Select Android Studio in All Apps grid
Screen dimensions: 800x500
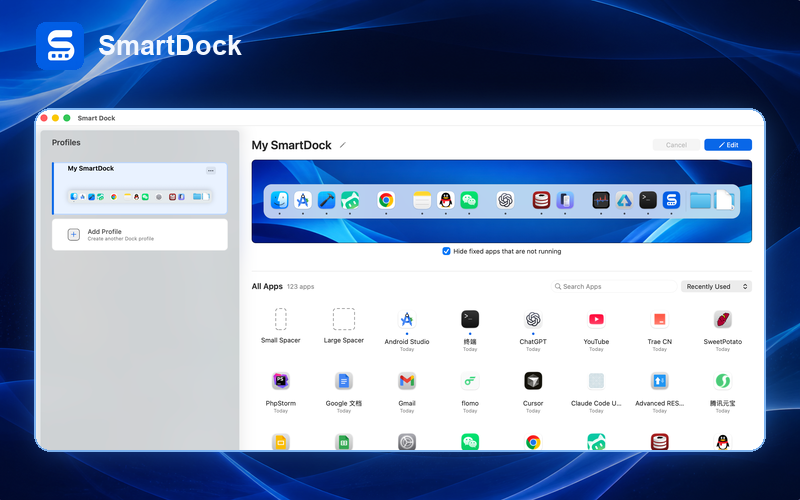407,331
